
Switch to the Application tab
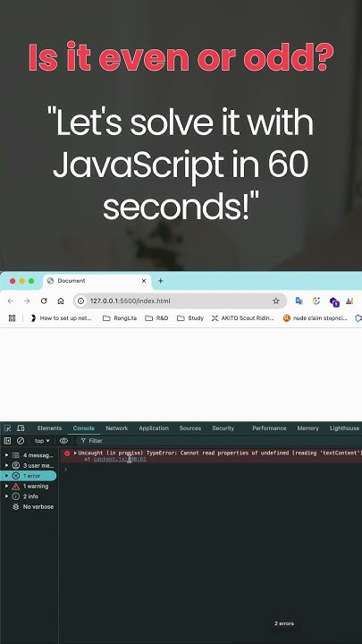pyautogui.click(x=154, y=428)
